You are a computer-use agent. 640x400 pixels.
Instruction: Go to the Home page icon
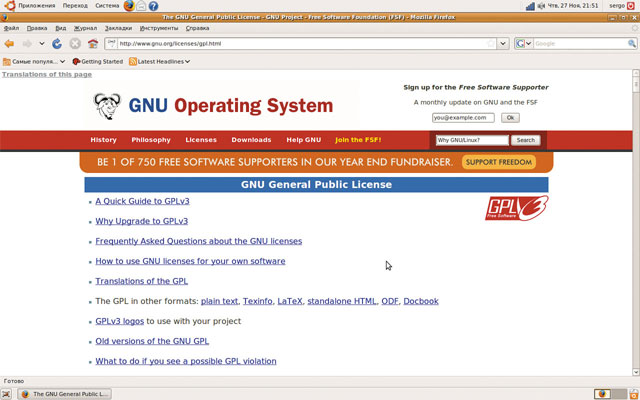[93, 44]
